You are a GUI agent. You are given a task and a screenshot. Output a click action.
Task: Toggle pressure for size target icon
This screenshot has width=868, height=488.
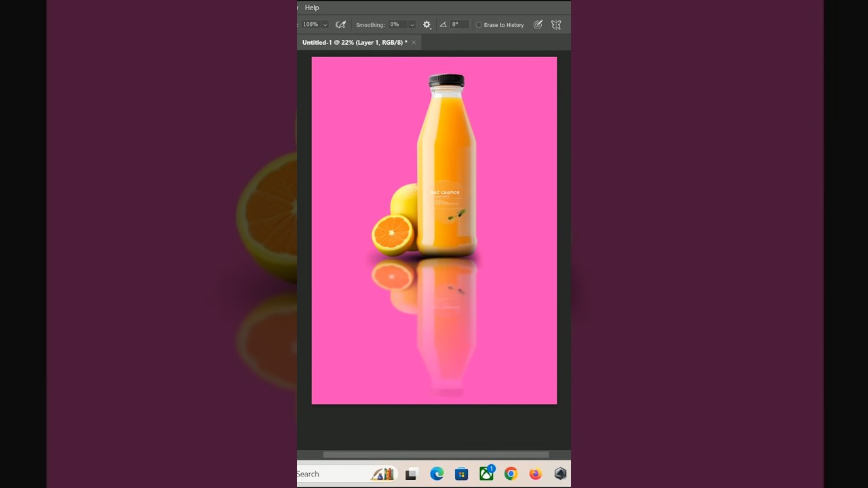click(x=538, y=25)
